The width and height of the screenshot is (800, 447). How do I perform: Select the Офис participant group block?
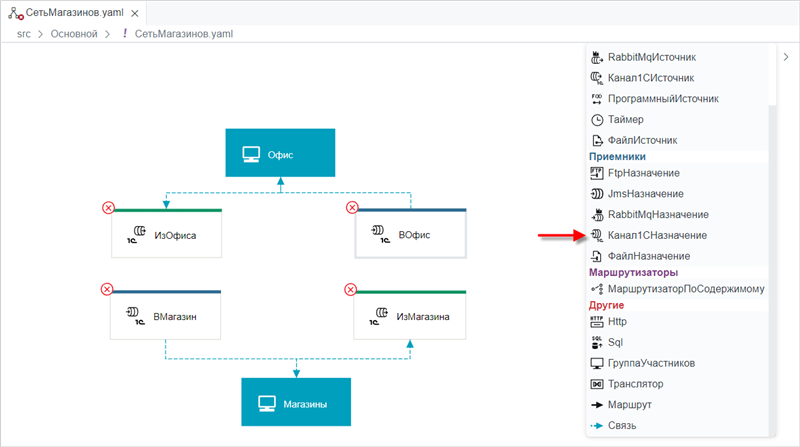(280, 153)
